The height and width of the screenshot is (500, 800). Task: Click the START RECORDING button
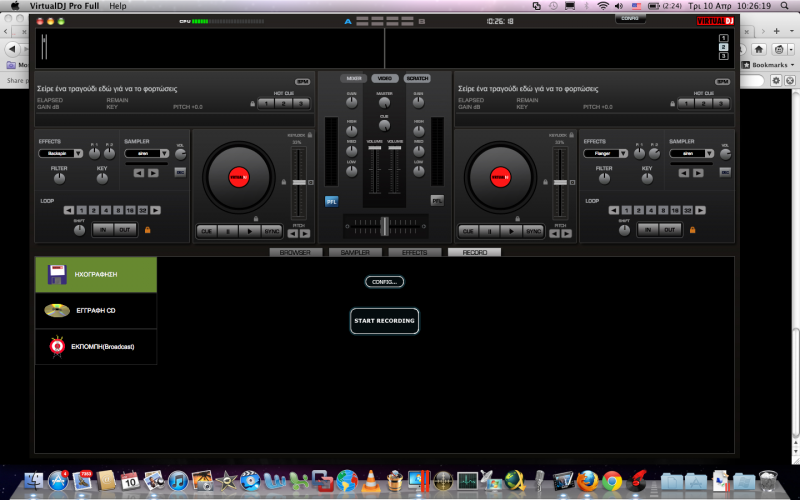pos(384,321)
